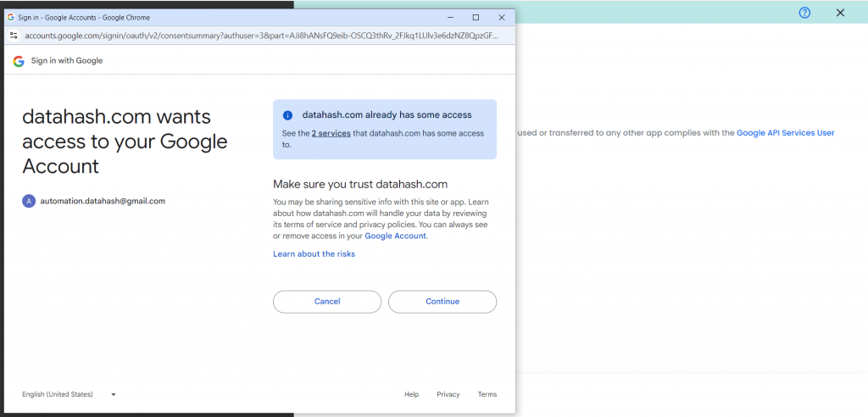This screenshot has height=417, width=868.
Task: Click the Google logo beside 'Sign in with Google'
Action: (x=19, y=61)
